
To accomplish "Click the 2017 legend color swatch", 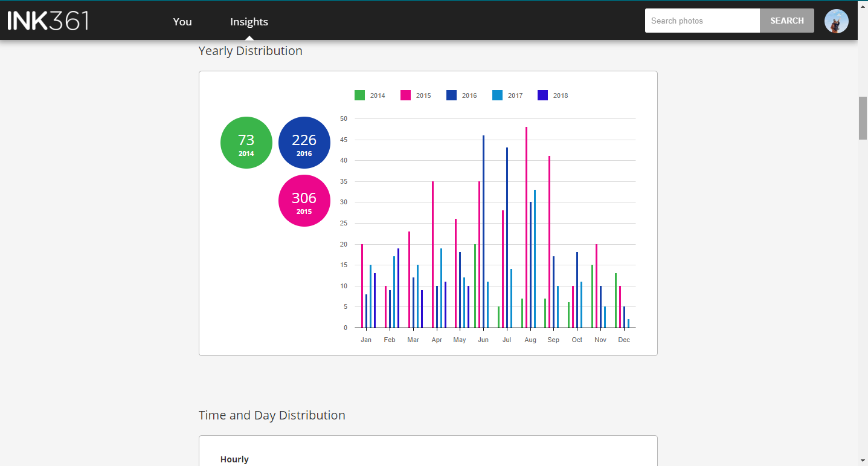I will pyautogui.click(x=497, y=95).
